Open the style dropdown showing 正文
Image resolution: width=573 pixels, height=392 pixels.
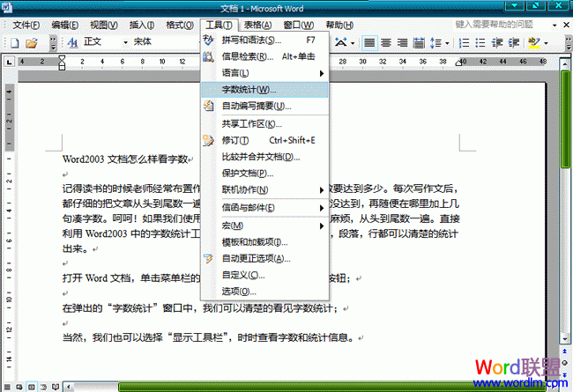pyautogui.click(x=101, y=42)
